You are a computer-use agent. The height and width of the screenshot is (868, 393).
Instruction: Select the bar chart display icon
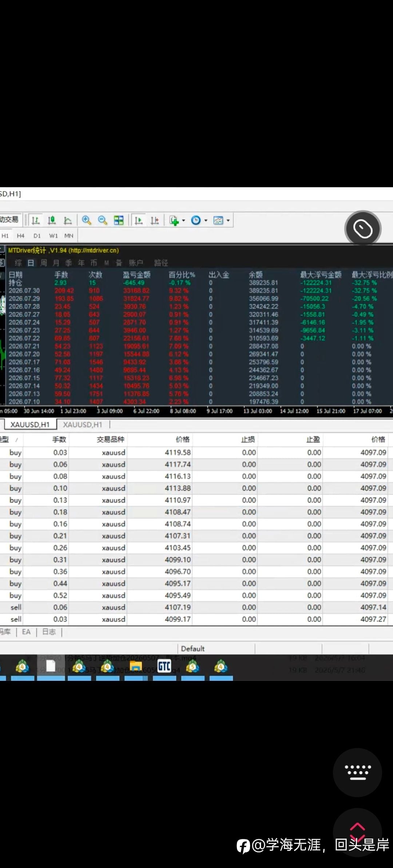36,220
